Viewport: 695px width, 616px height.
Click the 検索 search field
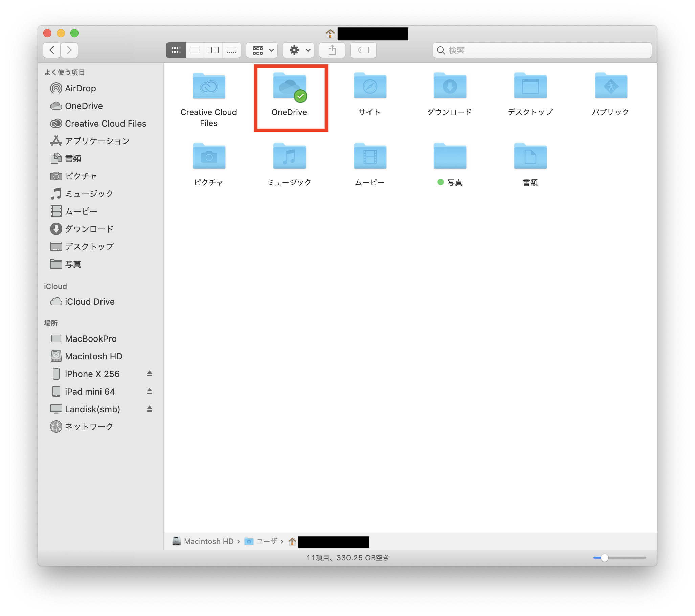[x=544, y=50]
